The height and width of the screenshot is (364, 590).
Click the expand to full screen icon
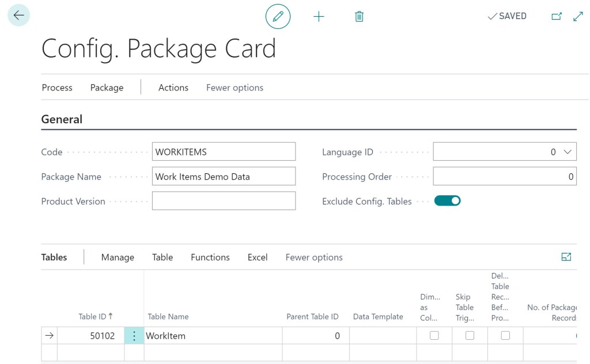click(x=578, y=17)
